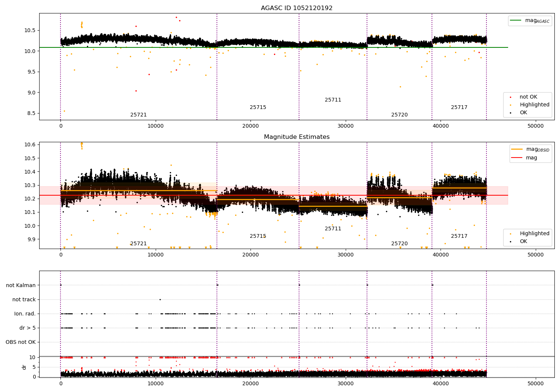
Task: Click x-axis tick 10000 on bottom plot
Action: (156, 383)
